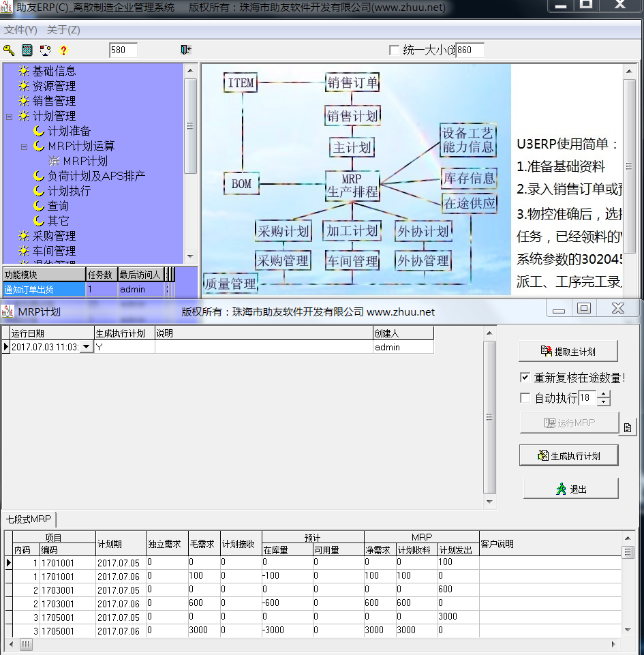Switch to the 七段式MRP tab

click(29, 519)
